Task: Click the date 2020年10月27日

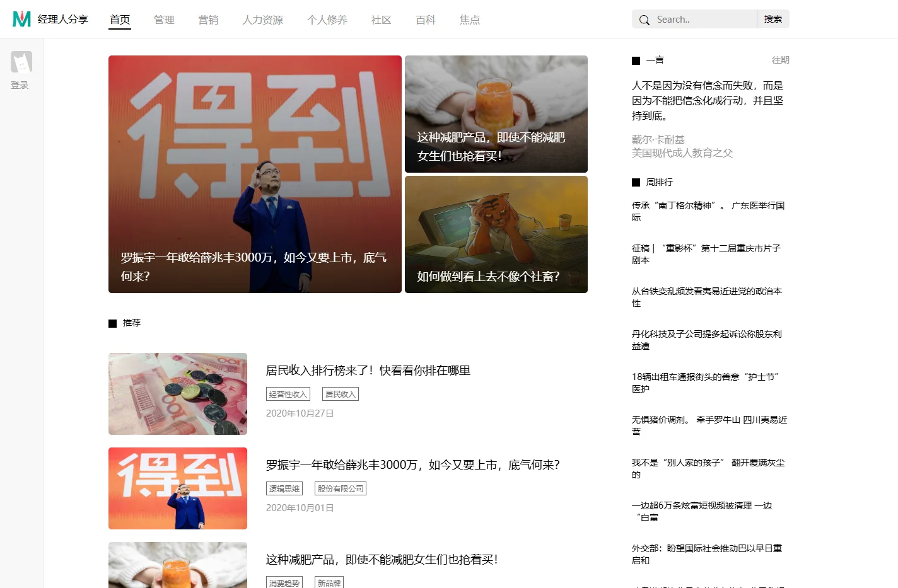Action: pos(300,413)
